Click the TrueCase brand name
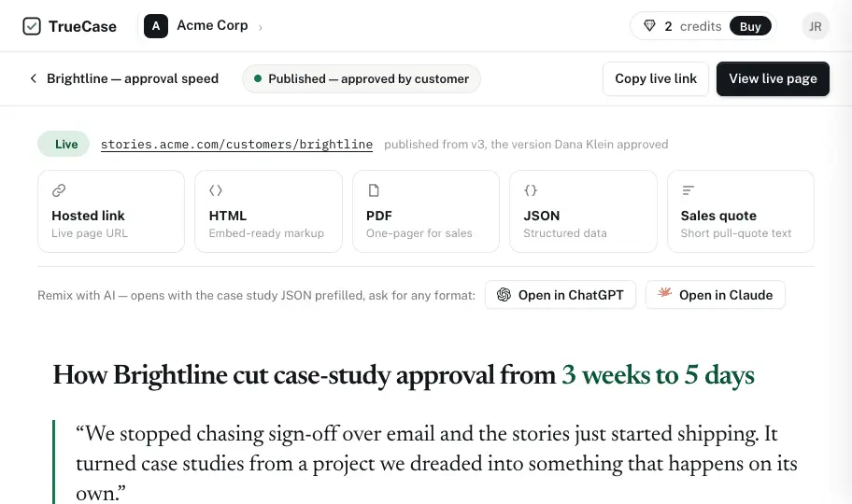This screenshot has height=504, width=852. coord(82,27)
